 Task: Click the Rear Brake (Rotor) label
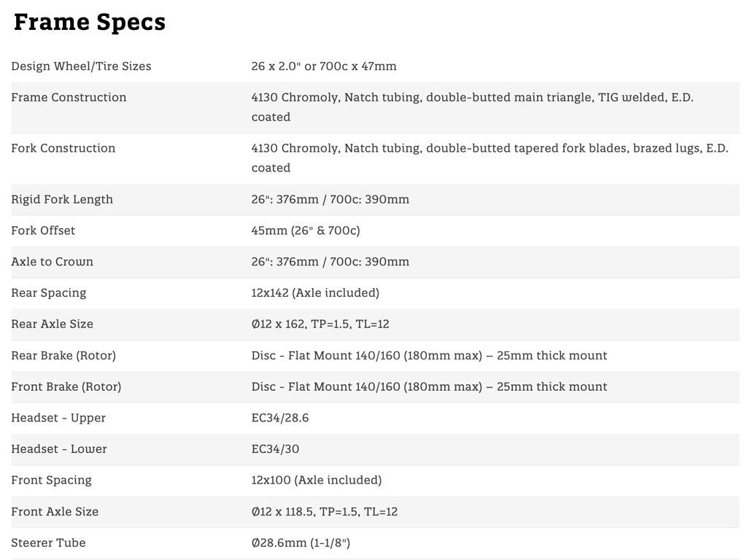[63, 356]
